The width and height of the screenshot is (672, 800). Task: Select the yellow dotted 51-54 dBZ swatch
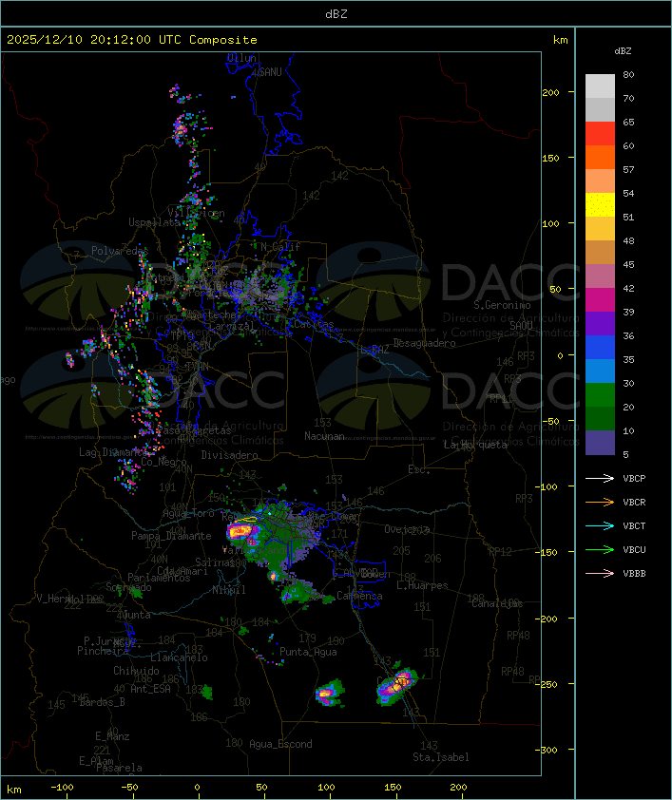tap(600, 204)
